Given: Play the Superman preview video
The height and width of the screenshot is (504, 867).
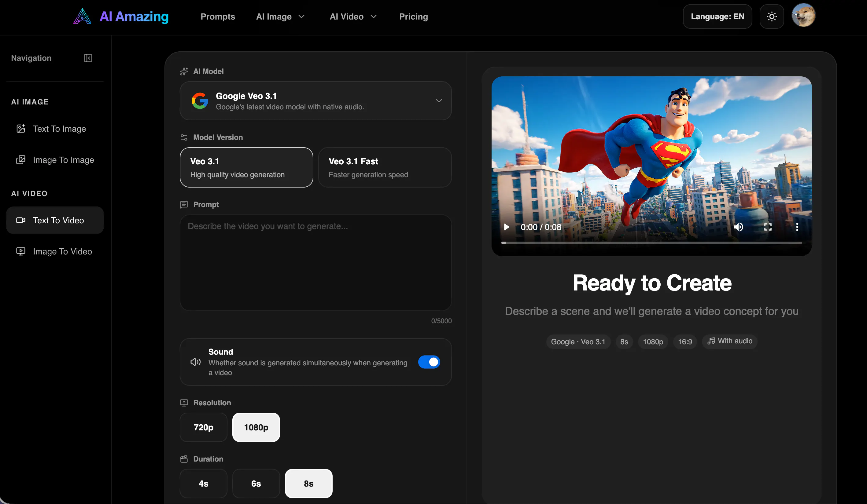Looking at the screenshot, I should coord(507,227).
